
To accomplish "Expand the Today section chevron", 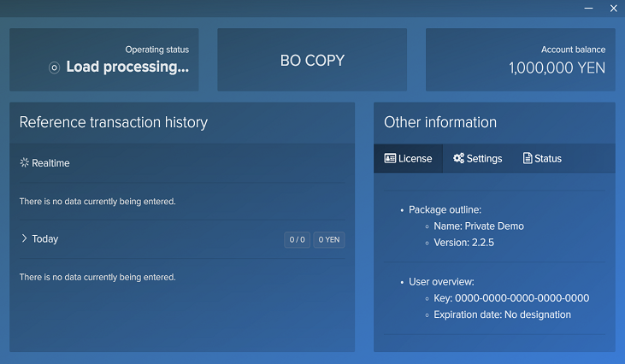I will pyautogui.click(x=24, y=238).
